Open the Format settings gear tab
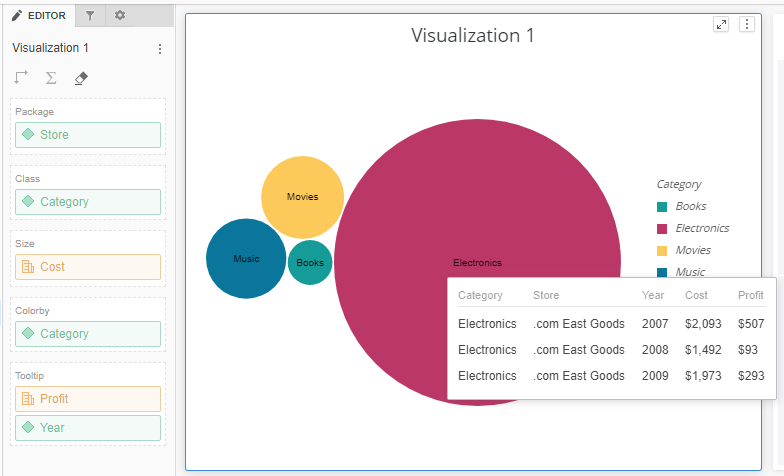The image size is (784, 476). [120, 16]
